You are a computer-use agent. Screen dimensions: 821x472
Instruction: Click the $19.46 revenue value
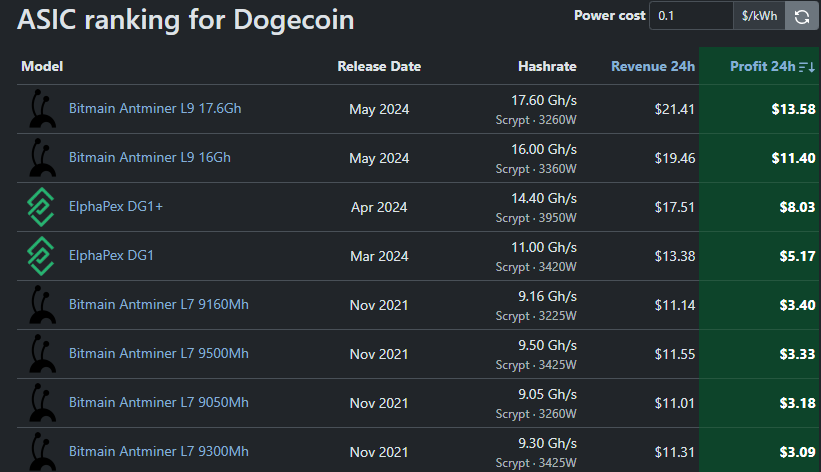click(x=674, y=158)
